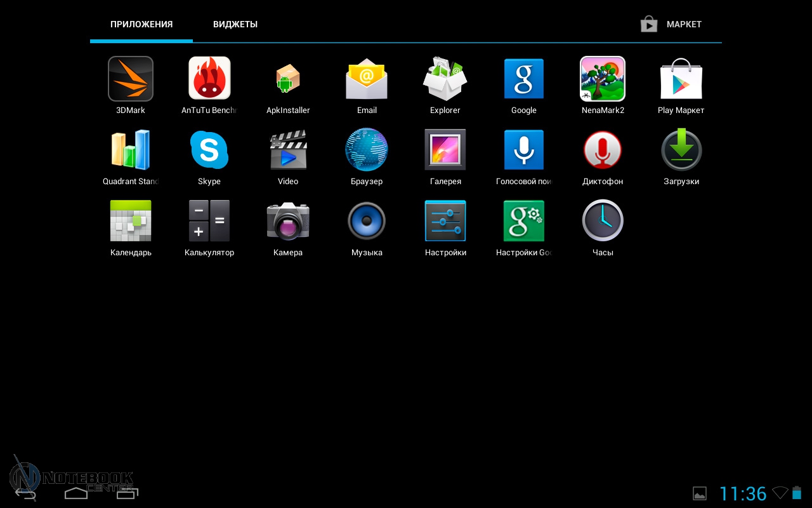This screenshot has height=508, width=812.
Task: Launch Skype
Action: tap(209, 150)
